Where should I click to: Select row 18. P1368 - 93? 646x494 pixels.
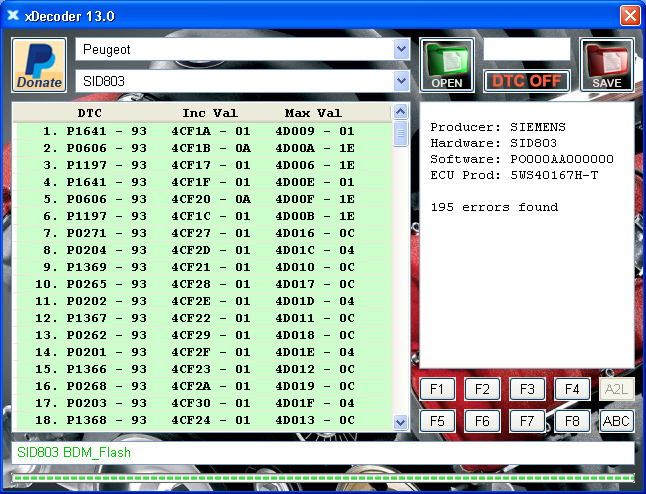click(x=202, y=420)
